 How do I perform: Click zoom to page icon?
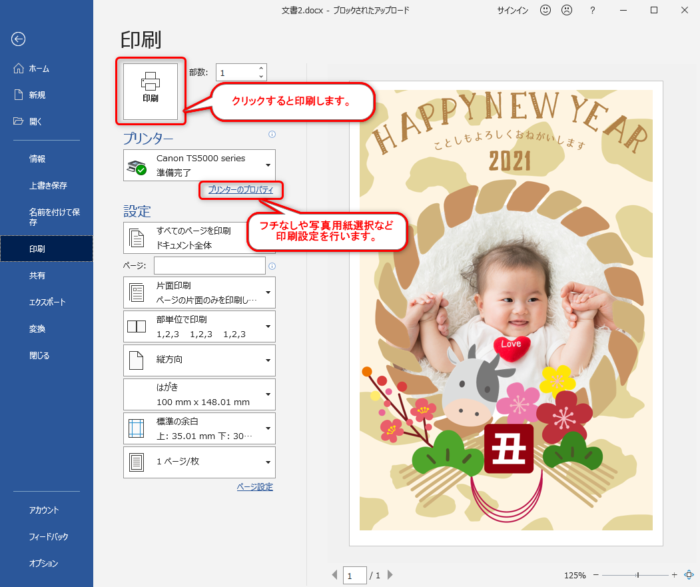tap(688, 574)
